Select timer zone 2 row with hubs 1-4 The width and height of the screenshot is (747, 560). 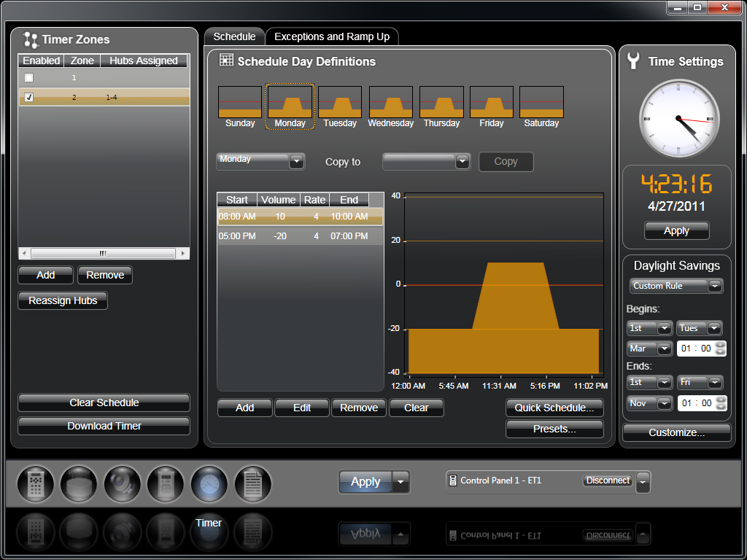click(104, 97)
